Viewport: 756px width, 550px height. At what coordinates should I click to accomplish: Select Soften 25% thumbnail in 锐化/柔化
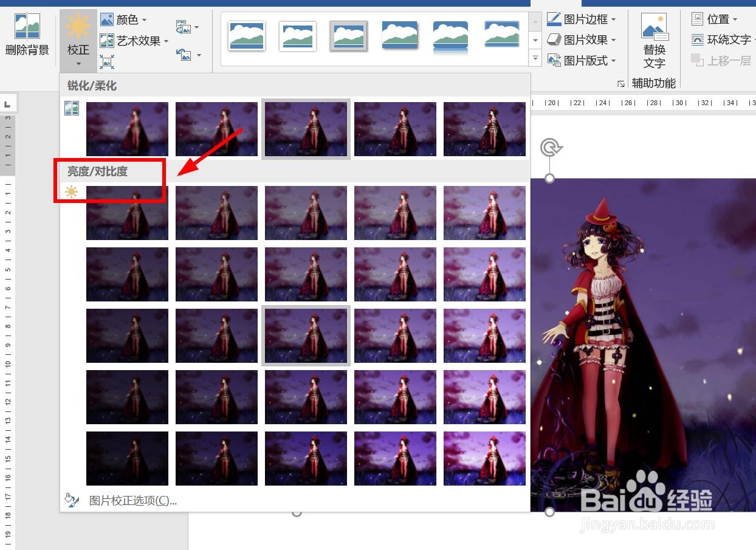(216, 129)
